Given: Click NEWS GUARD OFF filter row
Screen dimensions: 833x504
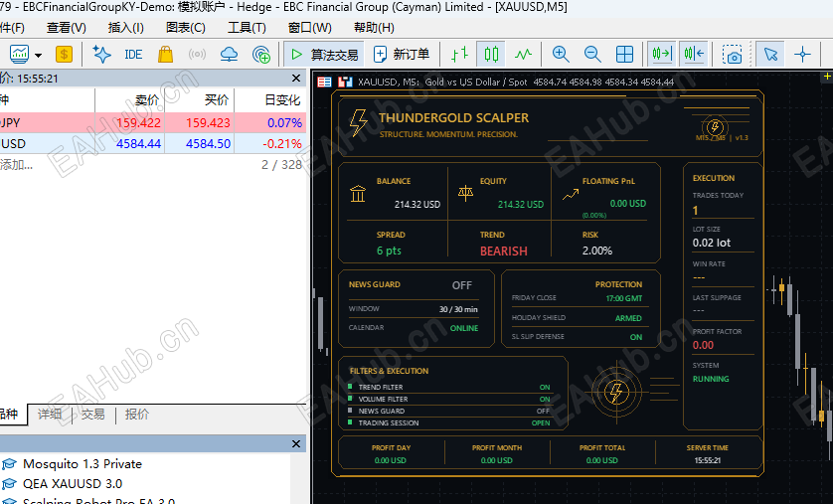Looking at the screenshot, I should [449, 412].
